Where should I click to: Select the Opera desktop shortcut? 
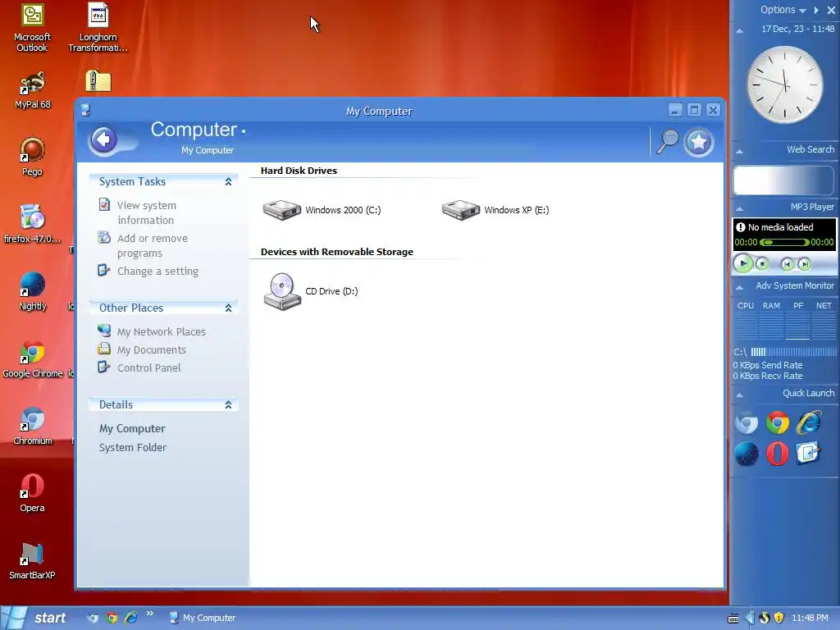32,493
